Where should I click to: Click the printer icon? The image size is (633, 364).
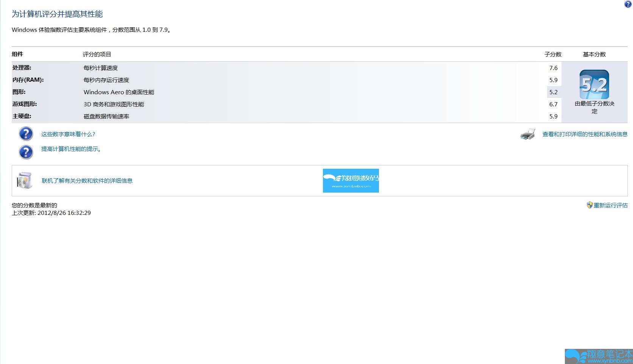coord(528,134)
